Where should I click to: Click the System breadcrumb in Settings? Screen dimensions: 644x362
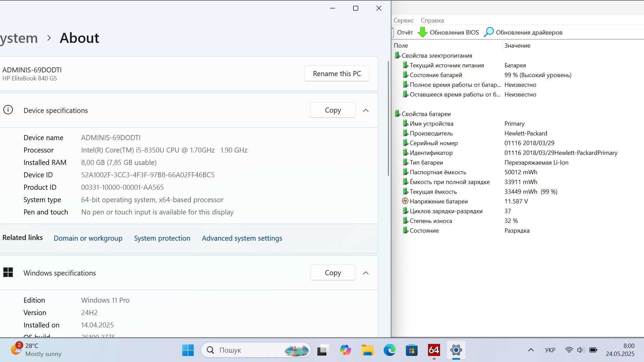coord(19,38)
